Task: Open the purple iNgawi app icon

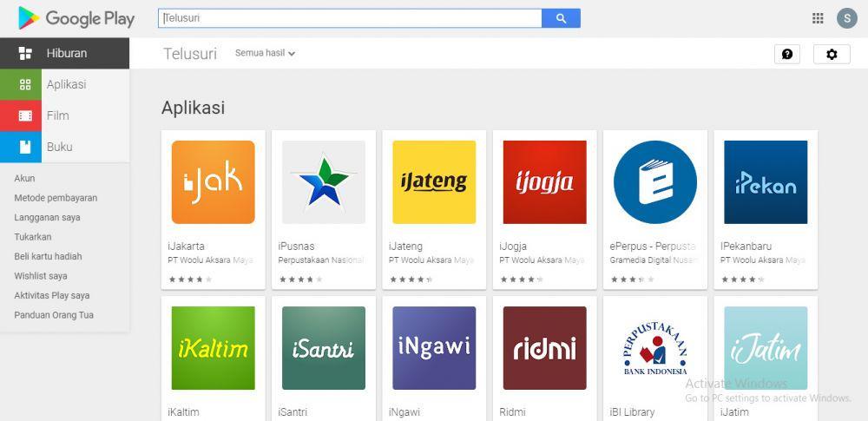Action: 434,348
